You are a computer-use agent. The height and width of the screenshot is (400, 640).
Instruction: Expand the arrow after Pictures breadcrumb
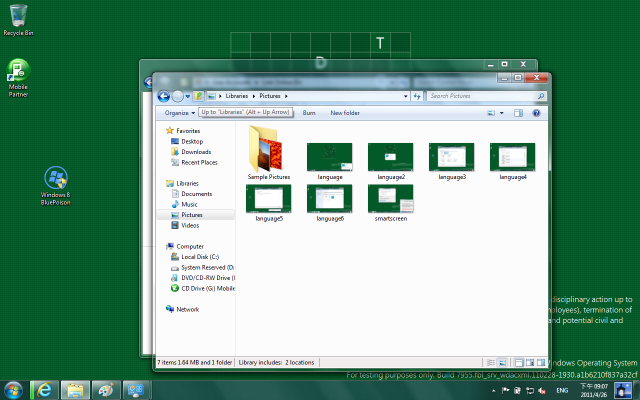[286, 96]
